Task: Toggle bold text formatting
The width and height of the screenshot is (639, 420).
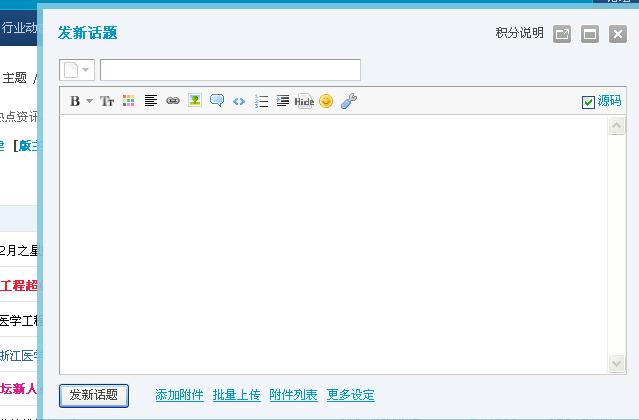Action: click(x=75, y=101)
